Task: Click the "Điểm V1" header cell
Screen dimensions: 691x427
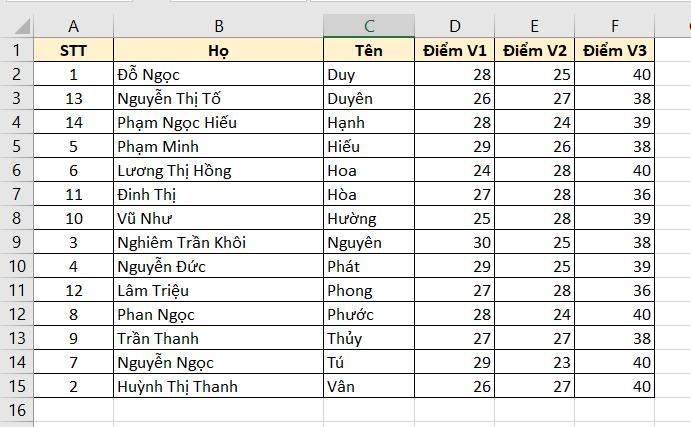Action: 455,50
